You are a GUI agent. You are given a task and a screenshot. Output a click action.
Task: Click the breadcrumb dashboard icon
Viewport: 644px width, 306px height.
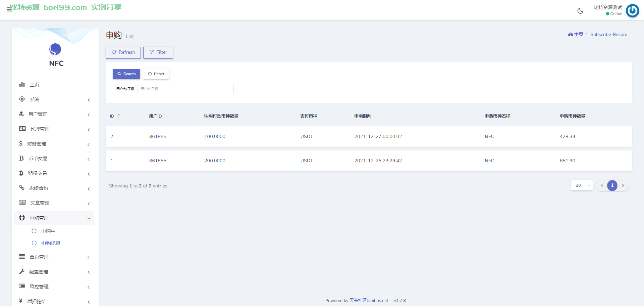click(x=571, y=34)
